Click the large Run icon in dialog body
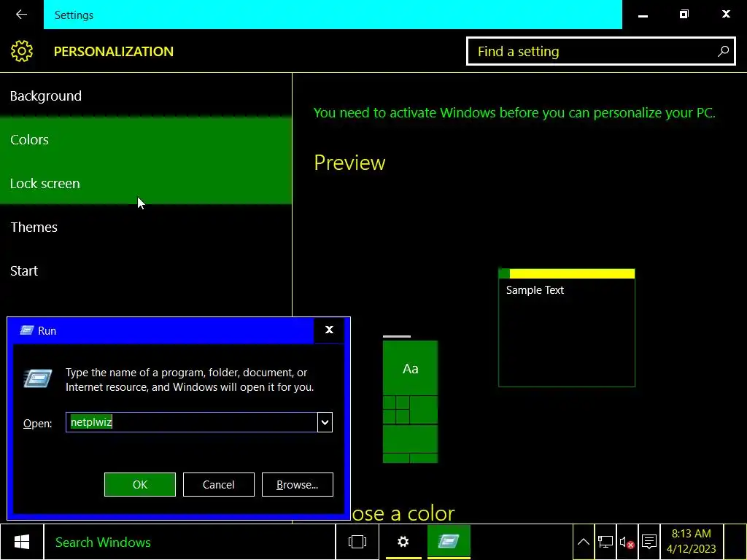Viewport: 747px width, 560px height. pyautogui.click(x=38, y=378)
